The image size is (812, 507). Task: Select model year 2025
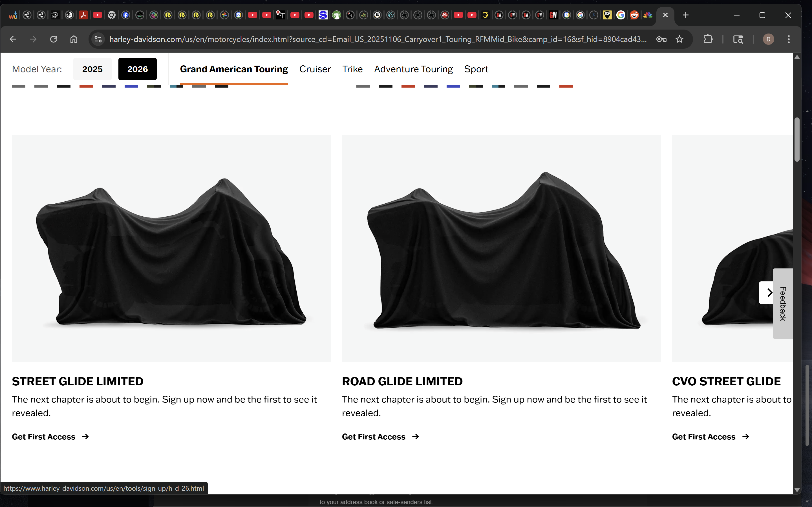pyautogui.click(x=92, y=69)
